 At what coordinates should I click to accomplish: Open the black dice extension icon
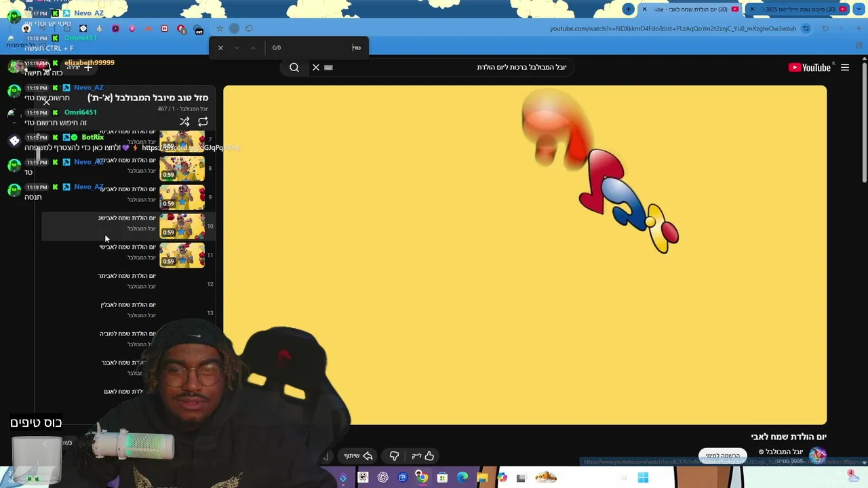click(x=83, y=28)
